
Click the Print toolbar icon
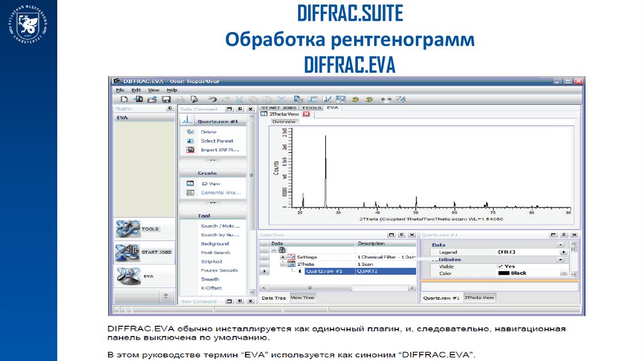(180, 99)
